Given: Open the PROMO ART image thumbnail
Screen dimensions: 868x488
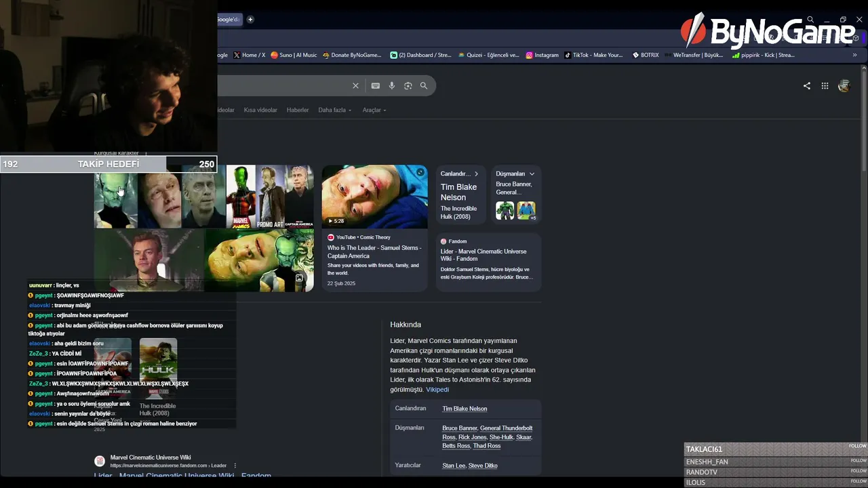Looking at the screenshot, I should point(271,197).
